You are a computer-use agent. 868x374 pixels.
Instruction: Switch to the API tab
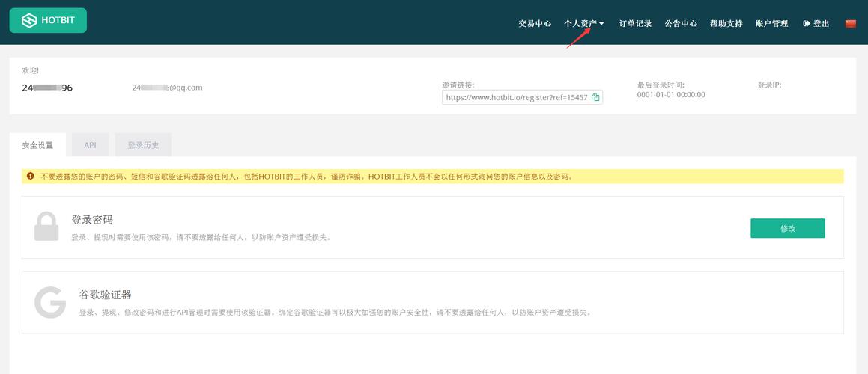pyautogui.click(x=90, y=145)
